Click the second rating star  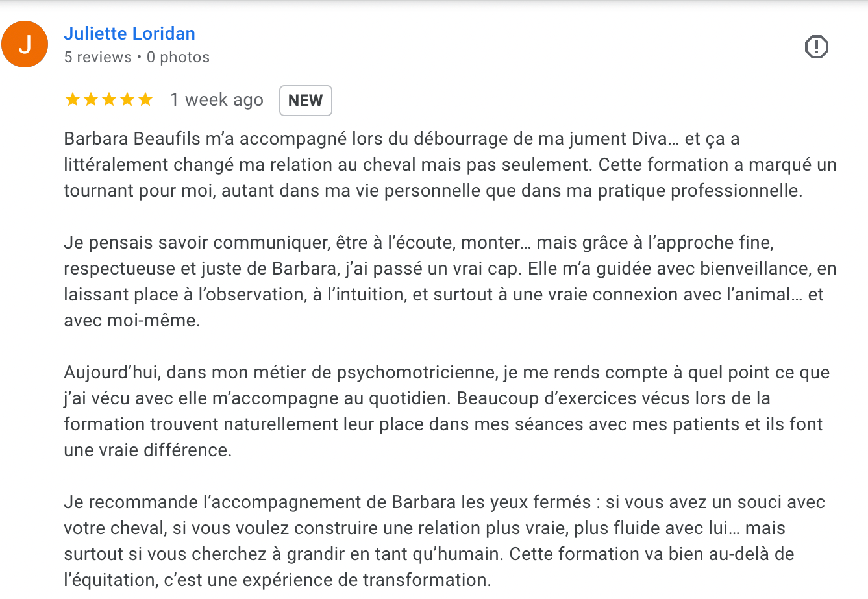90,99
